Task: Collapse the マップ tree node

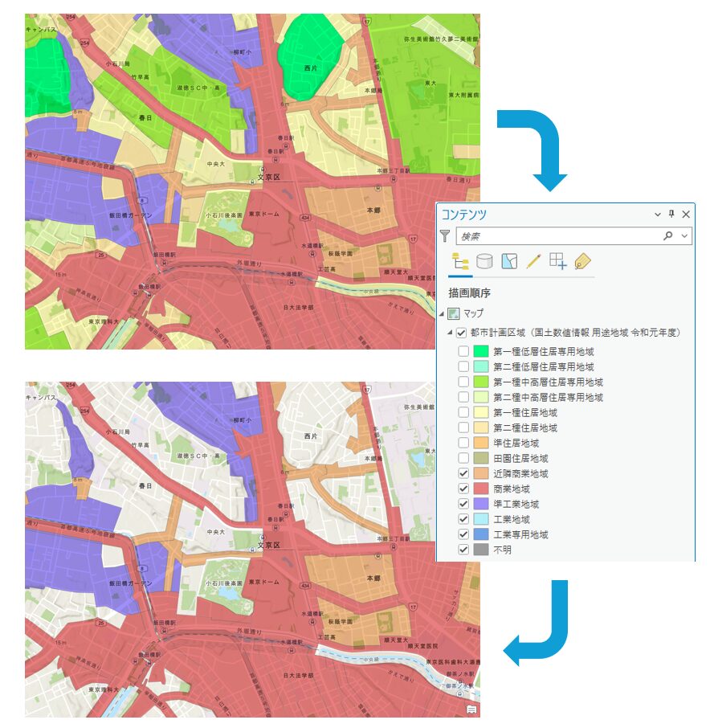Action: click(x=441, y=313)
